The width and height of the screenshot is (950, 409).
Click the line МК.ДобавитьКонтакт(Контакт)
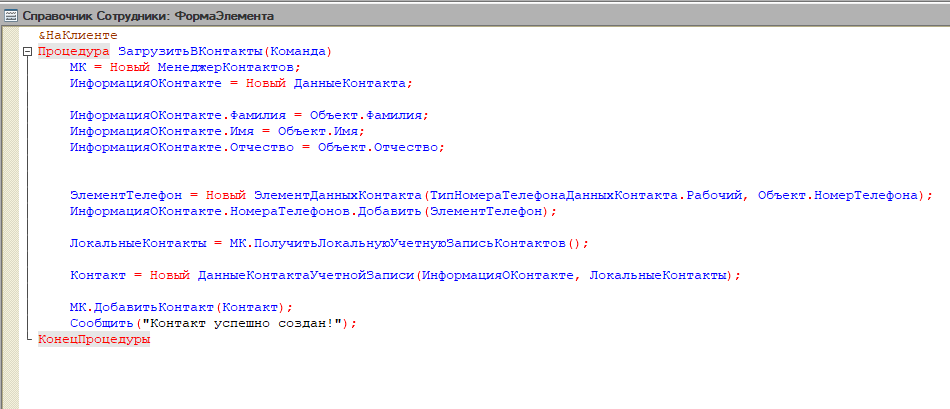(x=182, y=308)
